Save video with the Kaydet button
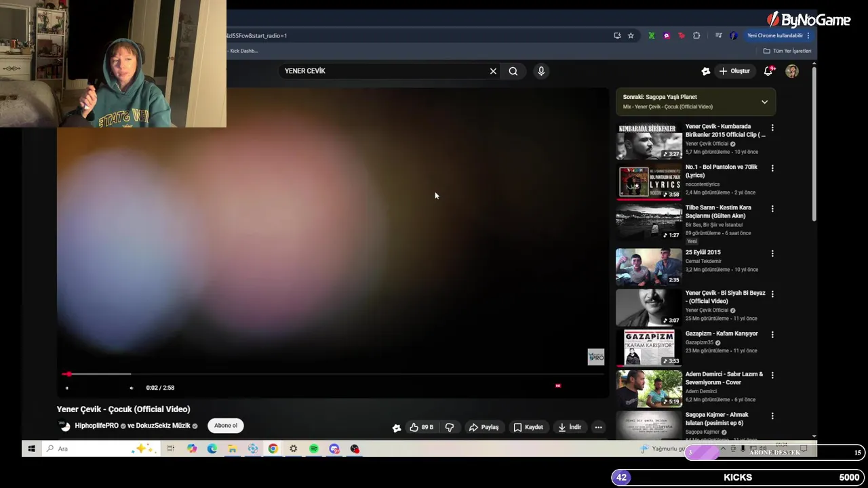 point(528,427)
